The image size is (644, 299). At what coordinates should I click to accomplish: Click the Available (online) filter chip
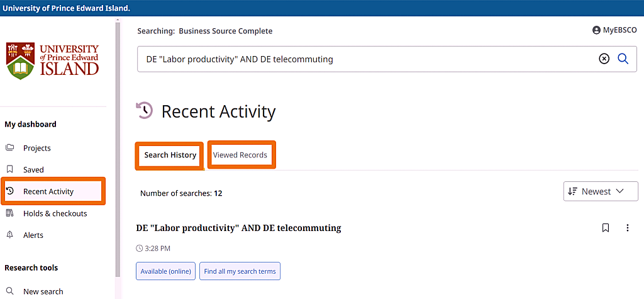(166, 271)
